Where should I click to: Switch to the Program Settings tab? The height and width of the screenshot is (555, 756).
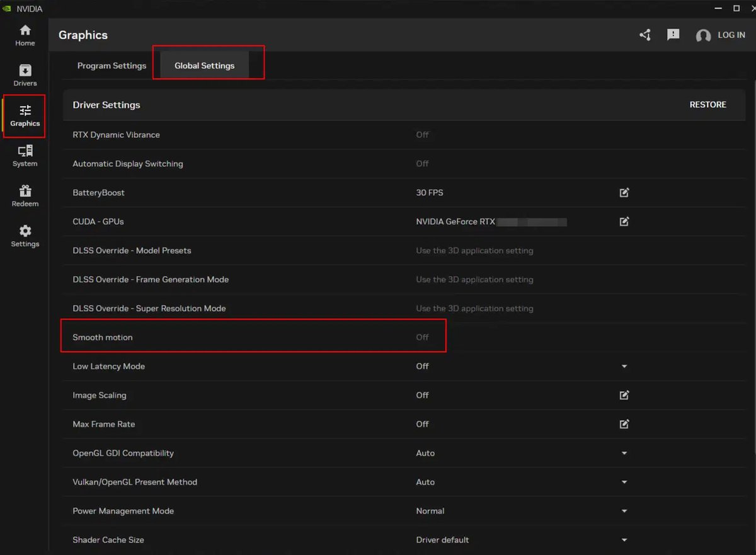[x=112, y=66]
